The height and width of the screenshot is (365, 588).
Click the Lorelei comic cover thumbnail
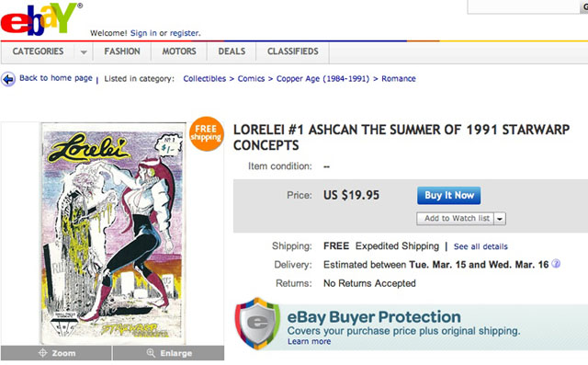[113, 233]
